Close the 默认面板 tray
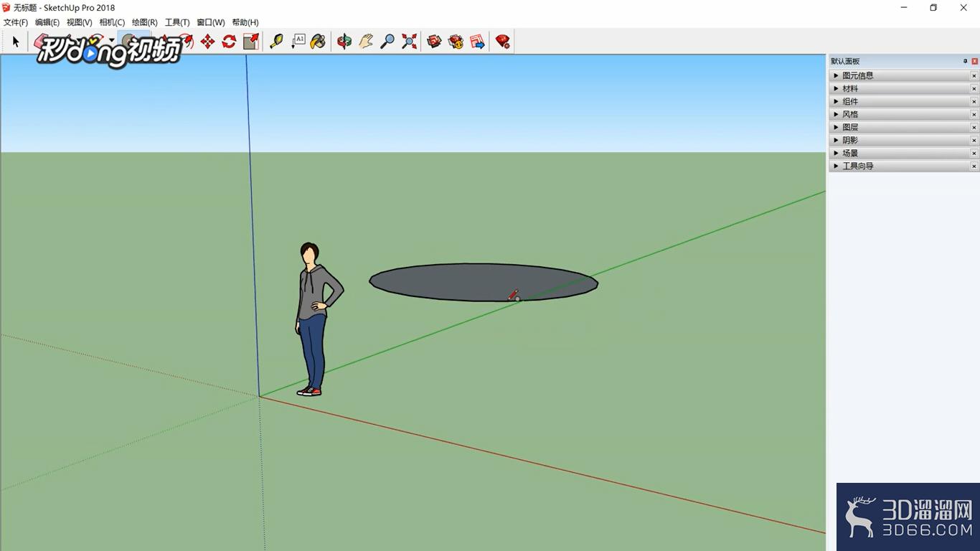Viewport: 980px width, 551px height. tap(974, 61)
